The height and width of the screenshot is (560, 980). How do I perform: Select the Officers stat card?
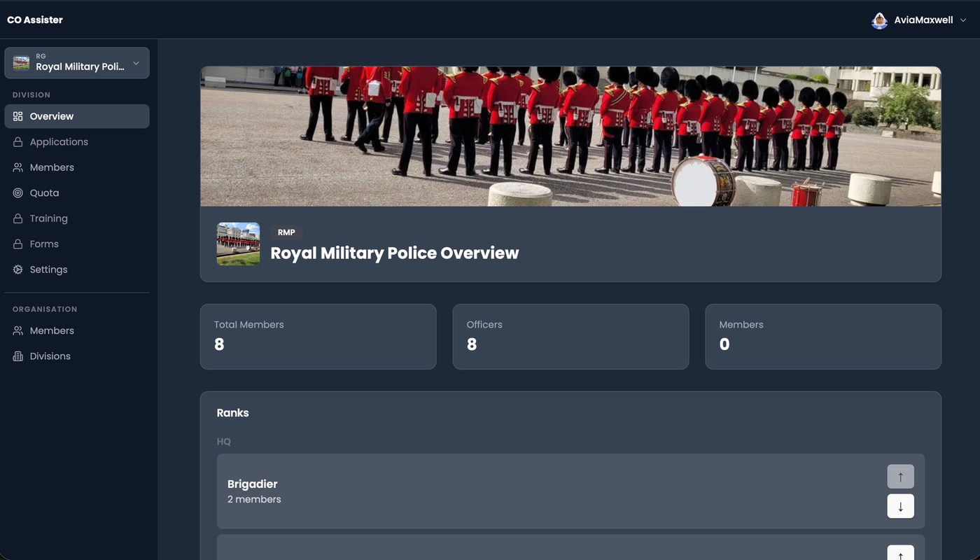(x=570, y=337)
